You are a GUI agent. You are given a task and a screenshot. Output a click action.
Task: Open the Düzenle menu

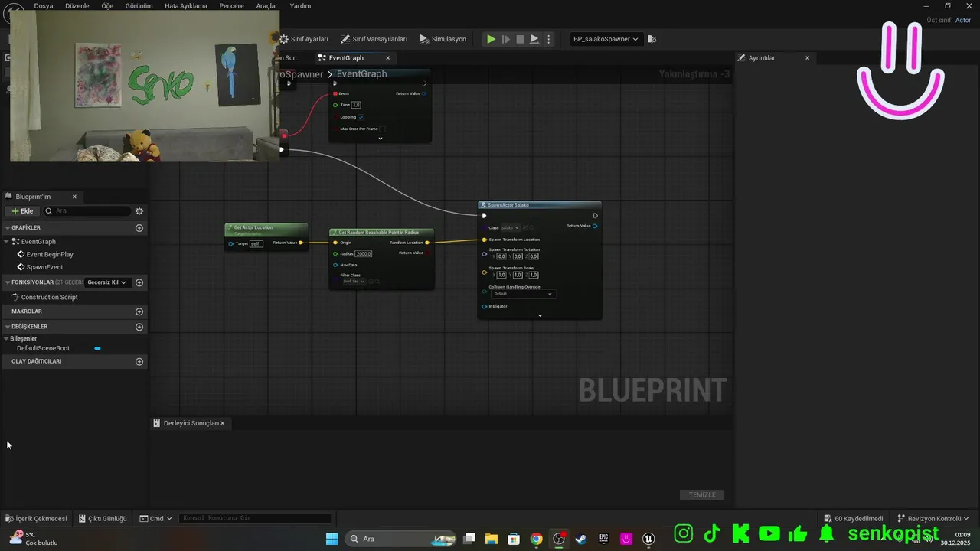click(x=77, y=5)
